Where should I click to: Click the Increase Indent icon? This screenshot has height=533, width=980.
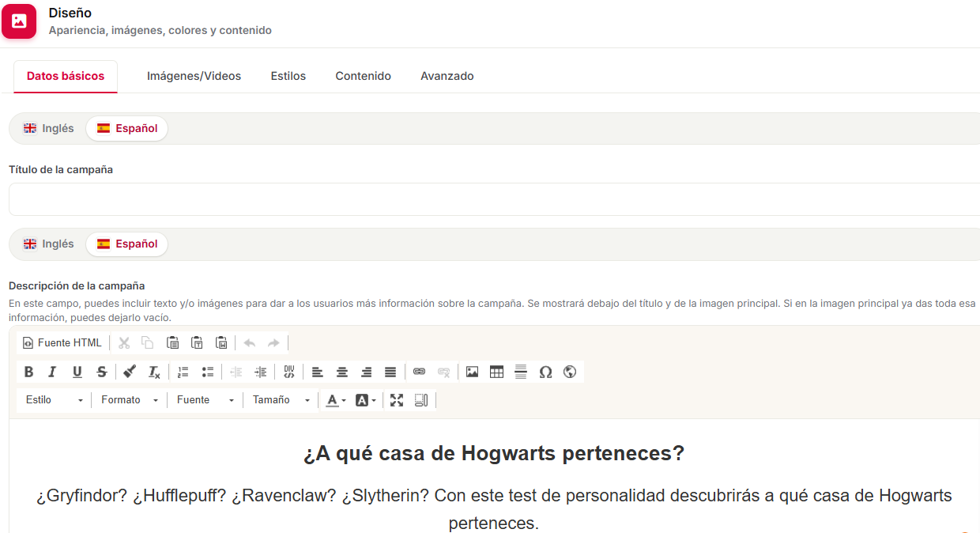pos(260,372)
